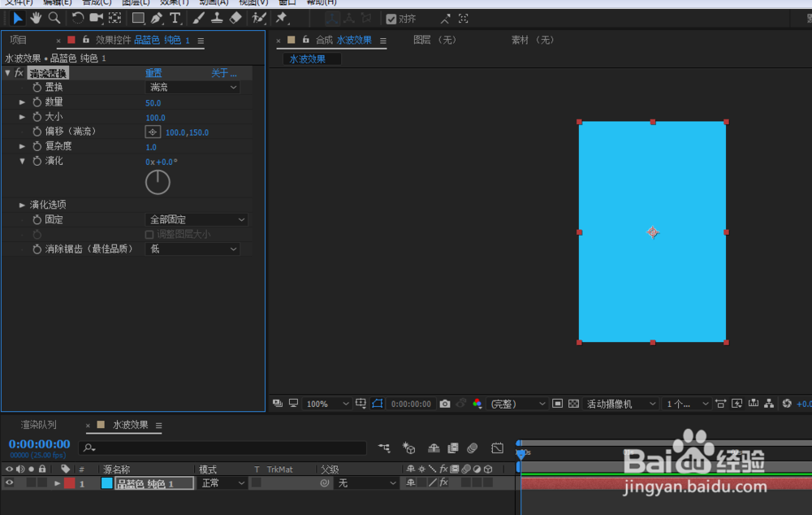
Task: Toggle the shy layers hide icon in timeline
Action: pyautogui.click(x=434, y=448)
